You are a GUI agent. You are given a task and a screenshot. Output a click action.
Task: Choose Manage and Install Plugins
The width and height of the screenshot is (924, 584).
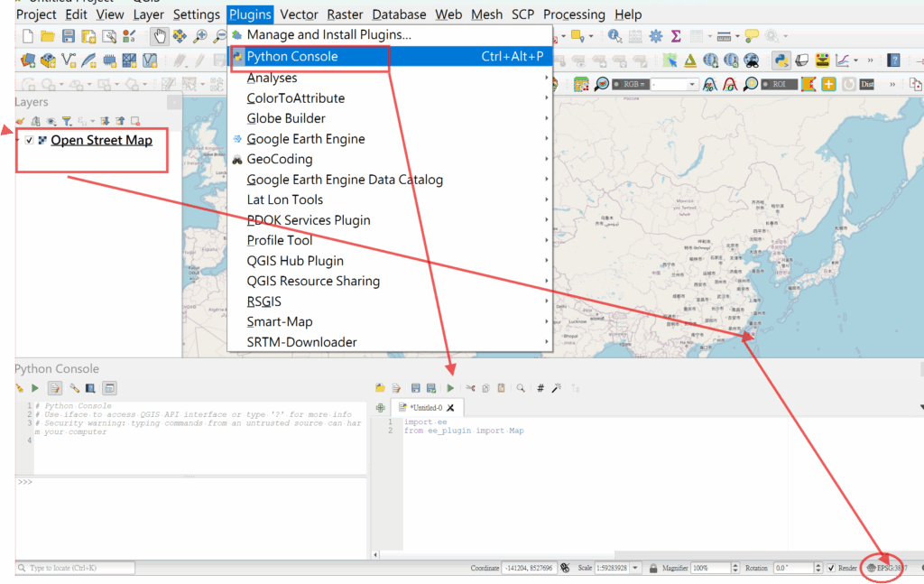point(328,35)
